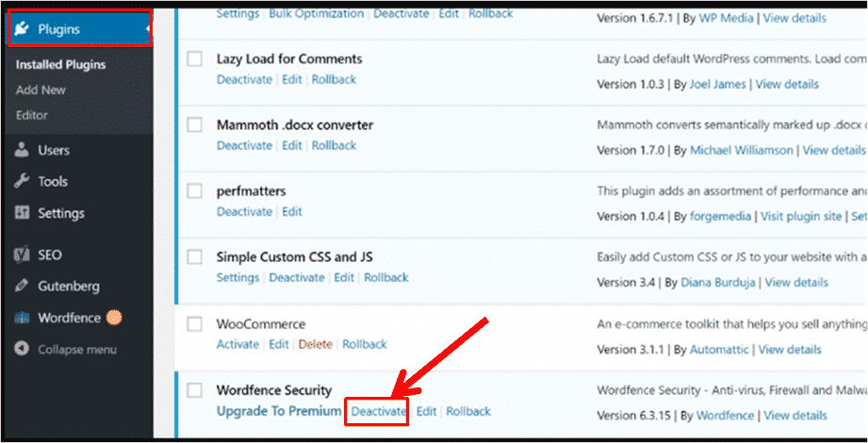Open the plugin Editor submenu item
The width and height of the screenshot is (868, 443).
coord(31,115)
